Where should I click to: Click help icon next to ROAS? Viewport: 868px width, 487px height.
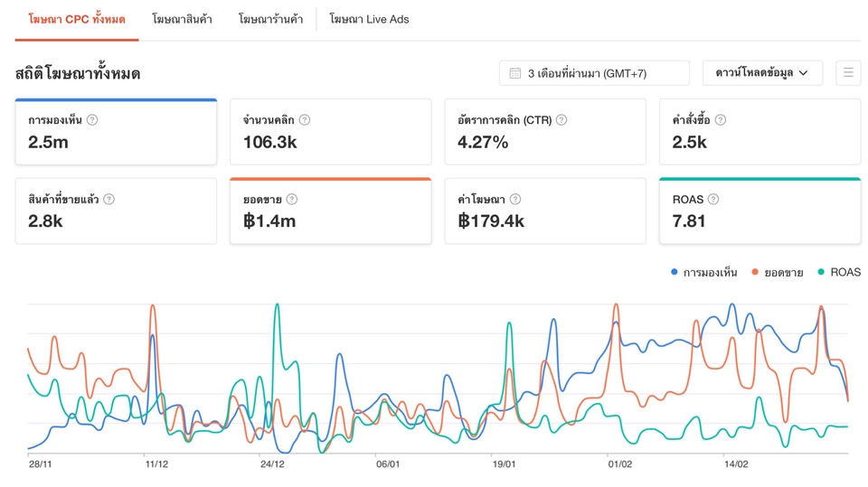point(713,200)
